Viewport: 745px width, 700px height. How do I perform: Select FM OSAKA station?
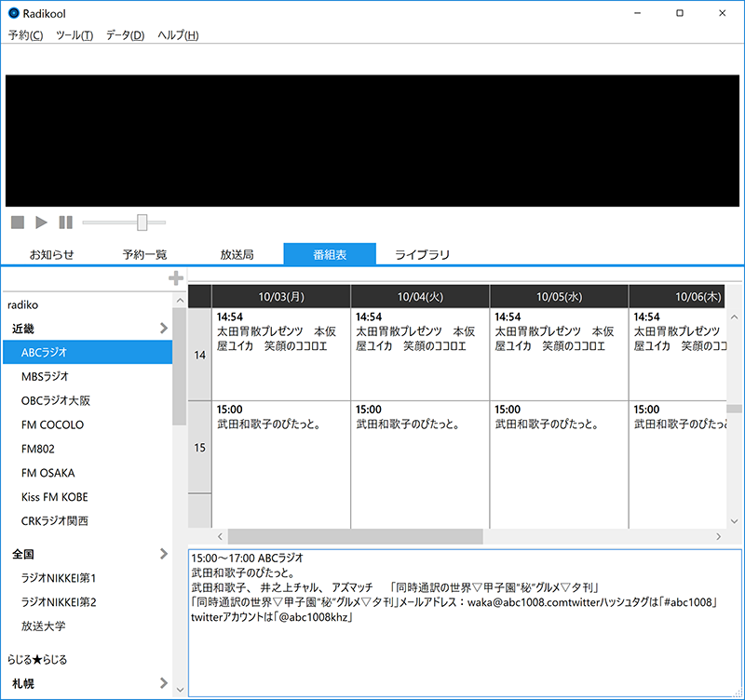coord(88,473)
